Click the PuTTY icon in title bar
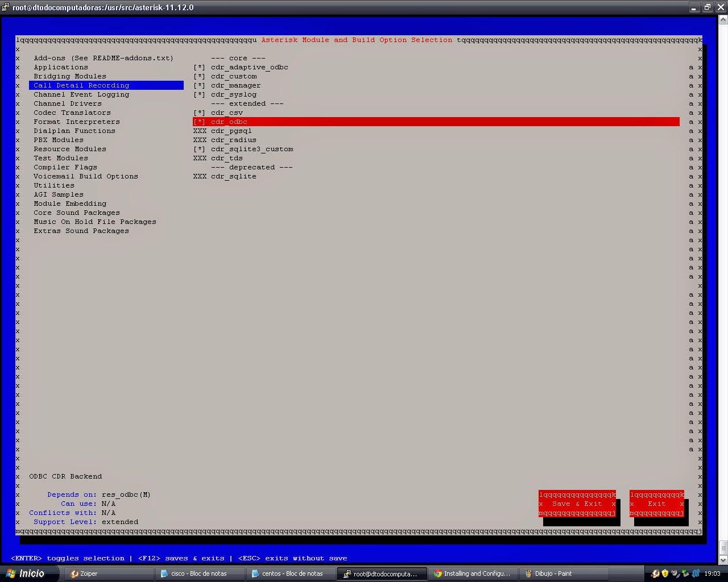 click(5, 7)
